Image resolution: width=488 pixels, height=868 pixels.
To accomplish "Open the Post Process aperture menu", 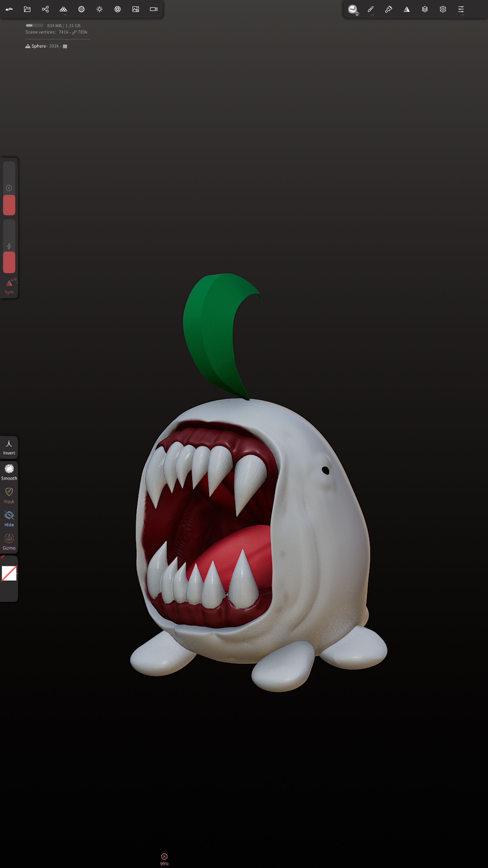I will click(x=118, y=9).
